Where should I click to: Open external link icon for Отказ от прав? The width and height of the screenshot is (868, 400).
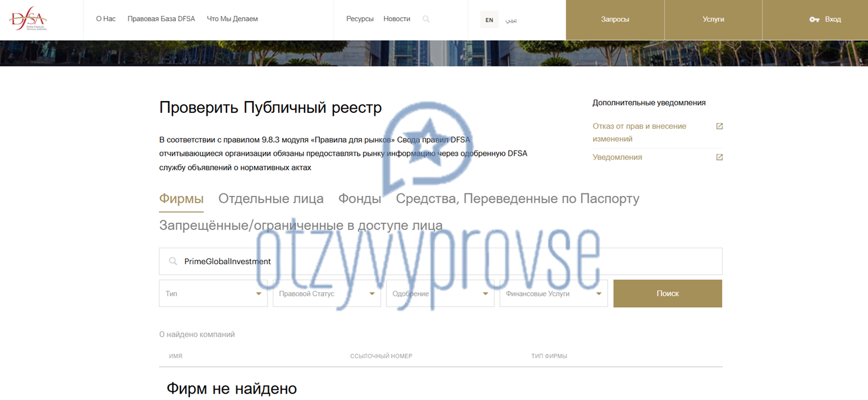pos(719,126)
